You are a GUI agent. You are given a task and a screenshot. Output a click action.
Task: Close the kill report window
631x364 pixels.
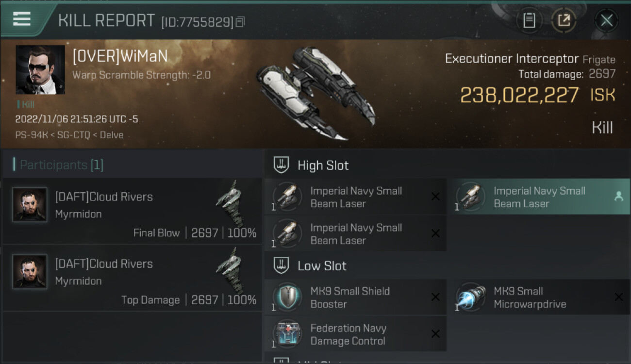click(606, 20)
